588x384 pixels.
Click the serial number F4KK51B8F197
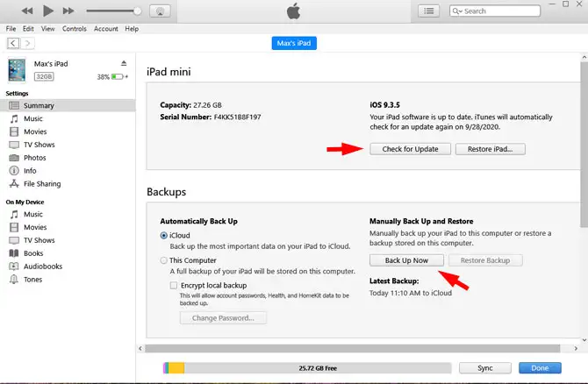pyautogui.click(x=237, y=117)
